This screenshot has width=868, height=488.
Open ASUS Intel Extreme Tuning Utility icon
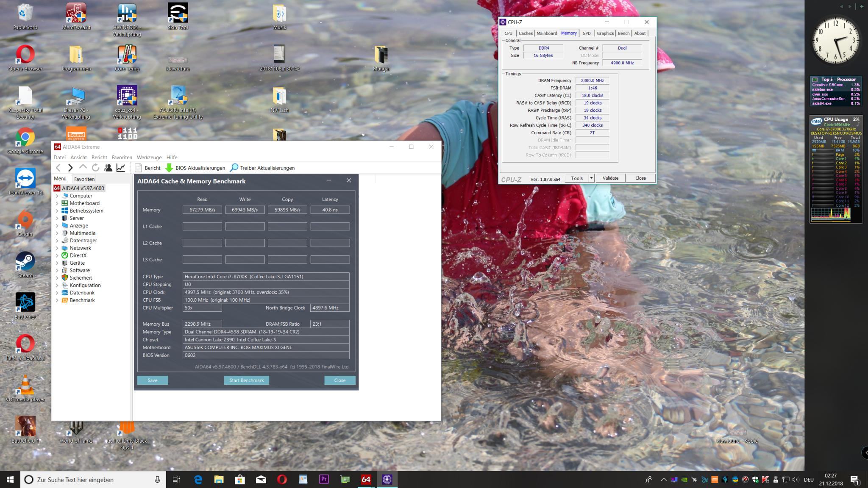[178, 102]
